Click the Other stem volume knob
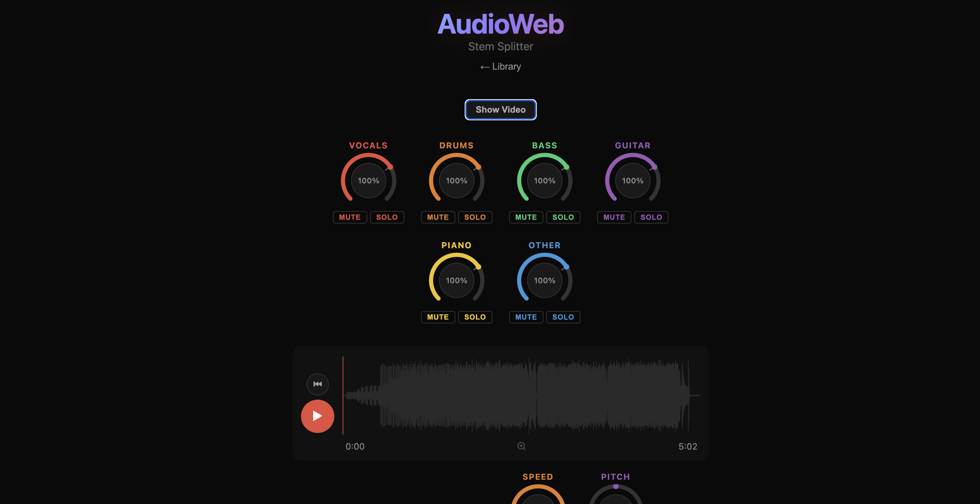Viewport: 980px width, 504px height. (544, 280)
